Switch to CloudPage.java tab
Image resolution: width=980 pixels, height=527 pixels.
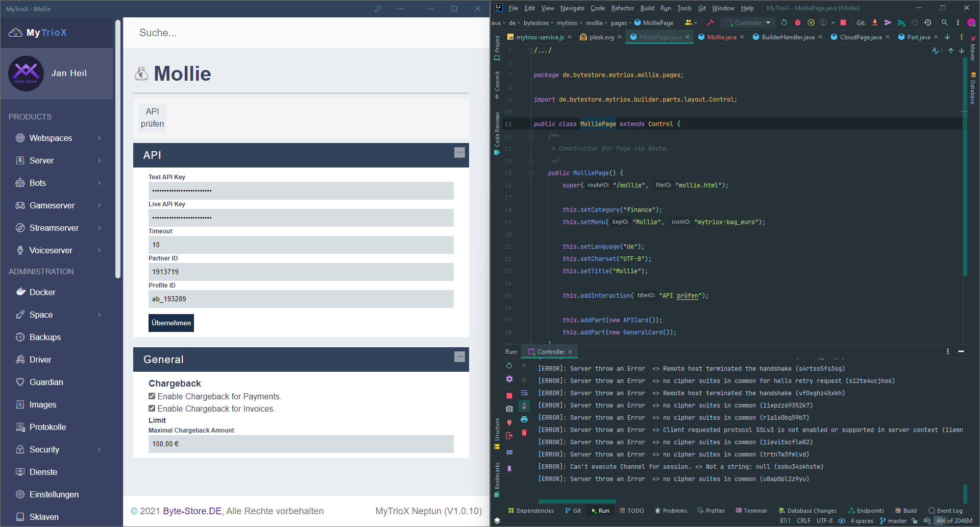tap(861, 37)
